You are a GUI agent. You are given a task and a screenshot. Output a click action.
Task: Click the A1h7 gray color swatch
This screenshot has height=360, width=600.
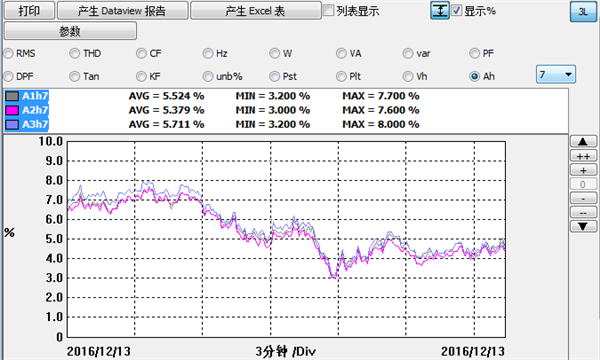(12, 96)
